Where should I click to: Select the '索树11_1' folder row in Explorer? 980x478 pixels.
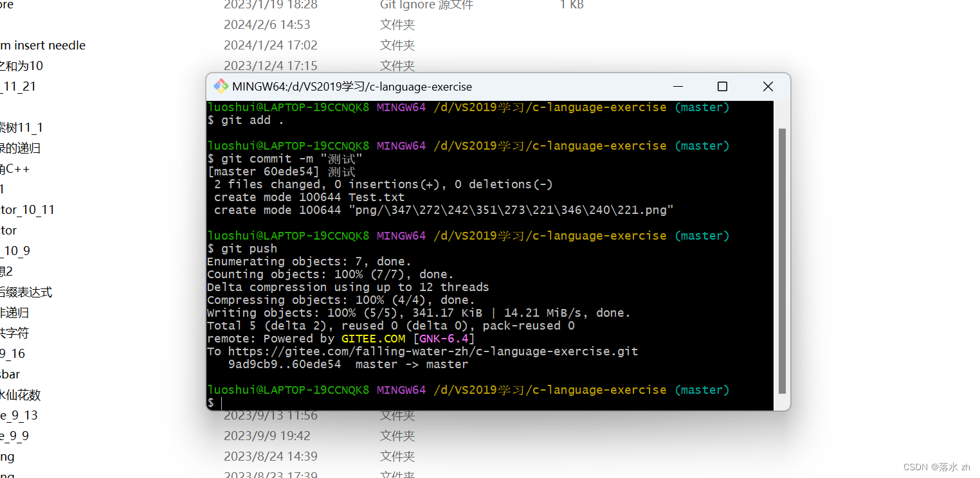21,127
